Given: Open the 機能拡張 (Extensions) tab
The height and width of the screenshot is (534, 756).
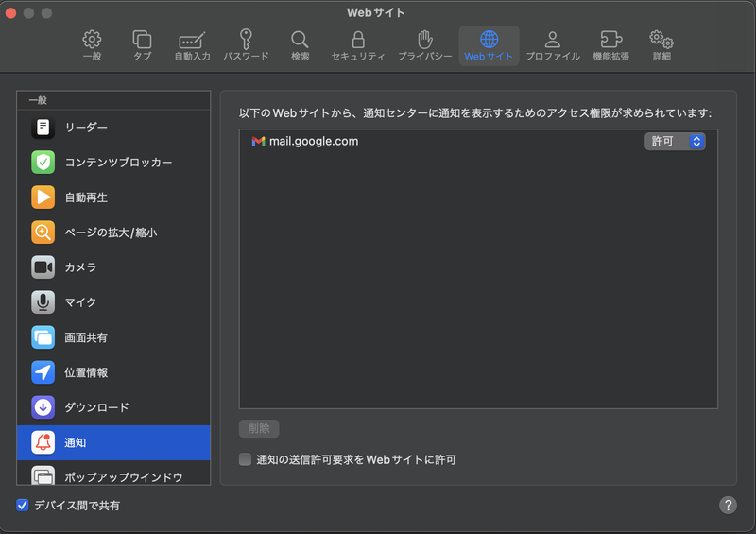Looking at the screenshot, I should (x=610, y=45).
